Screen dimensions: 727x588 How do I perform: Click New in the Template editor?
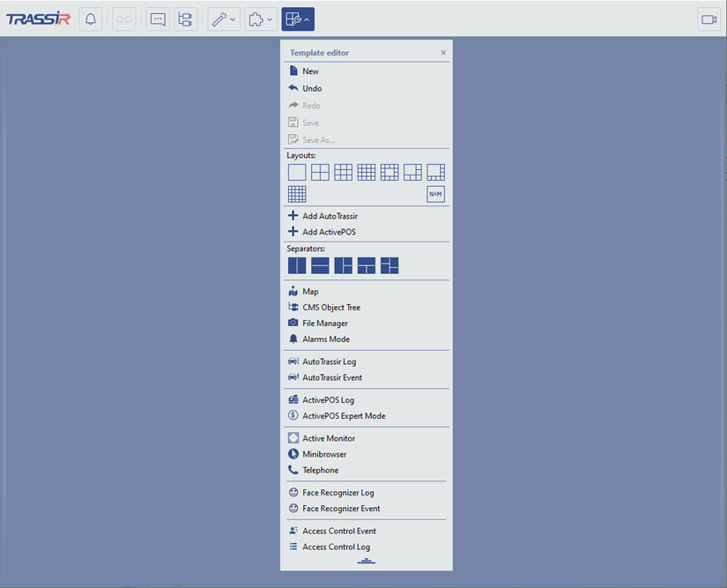tap(310, 71)
